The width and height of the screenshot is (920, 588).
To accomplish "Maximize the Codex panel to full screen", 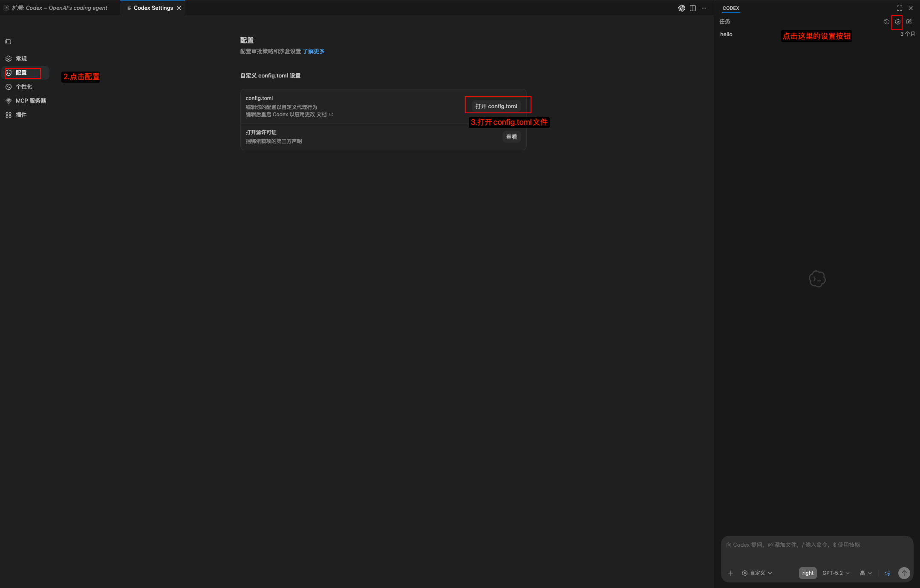I will pyautogui.click(x=900, y=8).
